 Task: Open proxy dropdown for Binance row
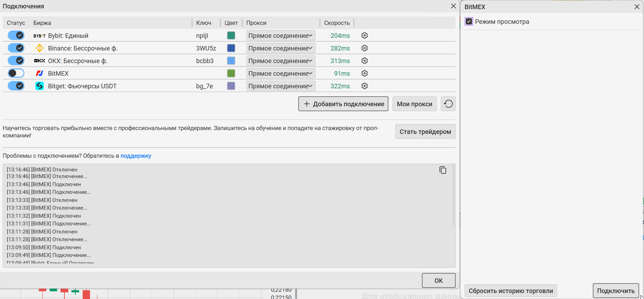coord(281,48)
